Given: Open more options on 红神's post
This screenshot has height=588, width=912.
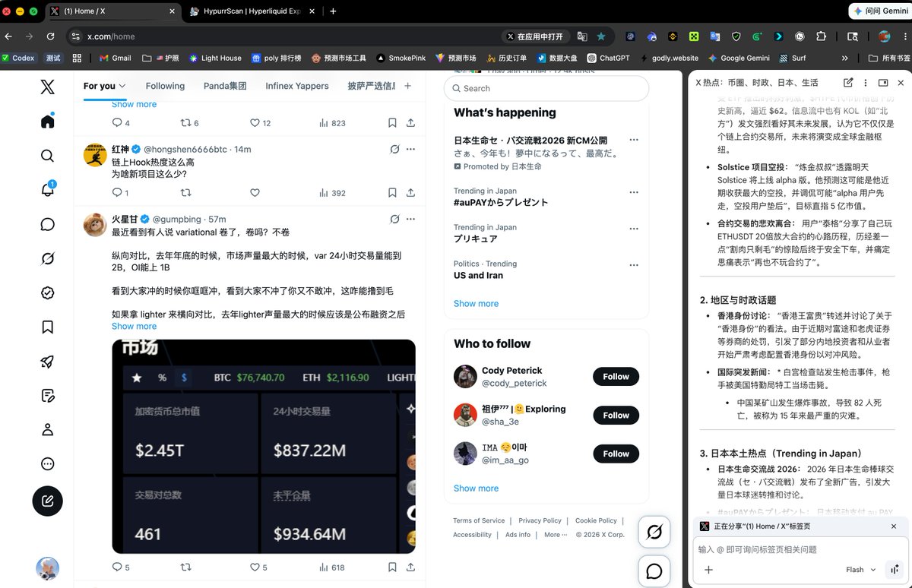Looking at the screenshot, I should point(410,149).
